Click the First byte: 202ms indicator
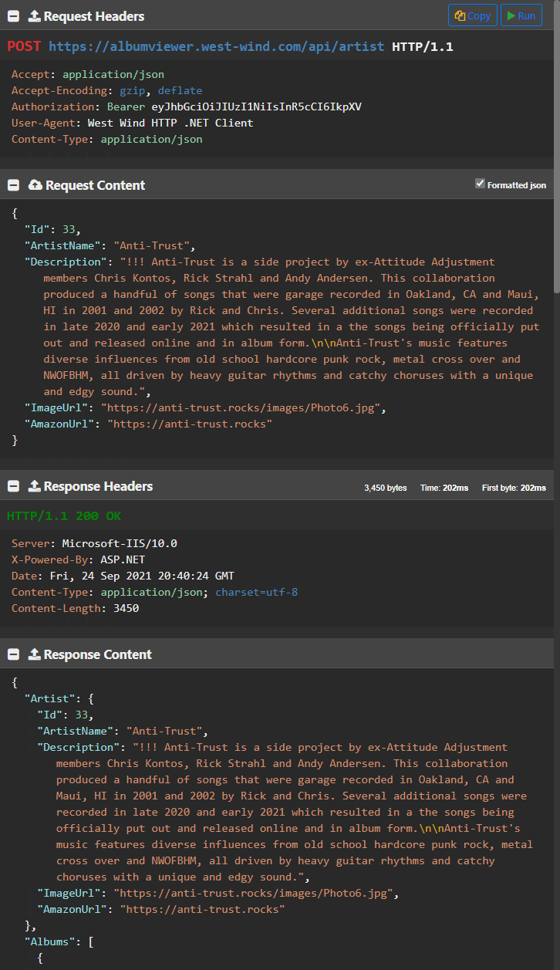This screenshot has height=970, width=560. coord(514,488)
